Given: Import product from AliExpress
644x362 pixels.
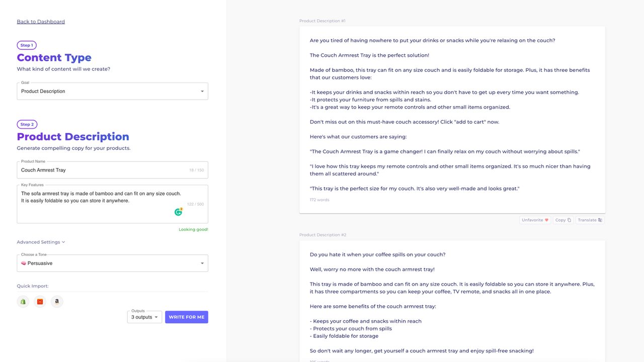Looking at the screenshot, I should pyautogui.click(x=40, y=301).
